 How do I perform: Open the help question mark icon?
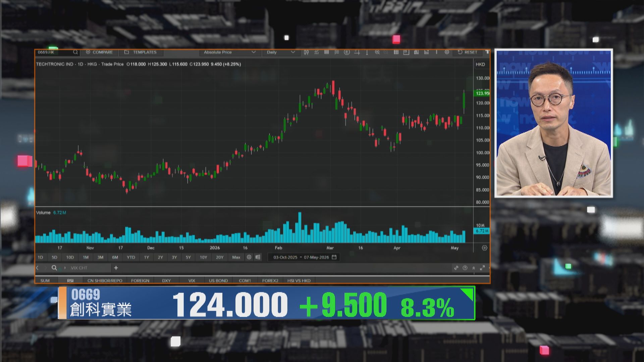465,268
